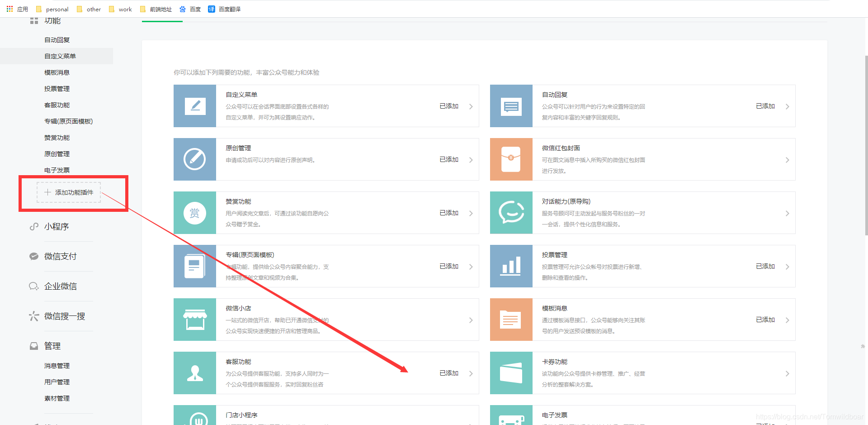868x425 pixels.
Task: Click the 专辑 notebook card icon
Action: click(195, 266)
